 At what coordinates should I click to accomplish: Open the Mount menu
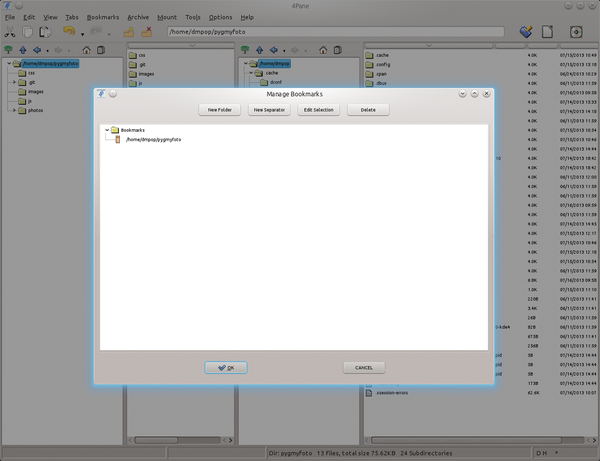(x=167, y=17)
